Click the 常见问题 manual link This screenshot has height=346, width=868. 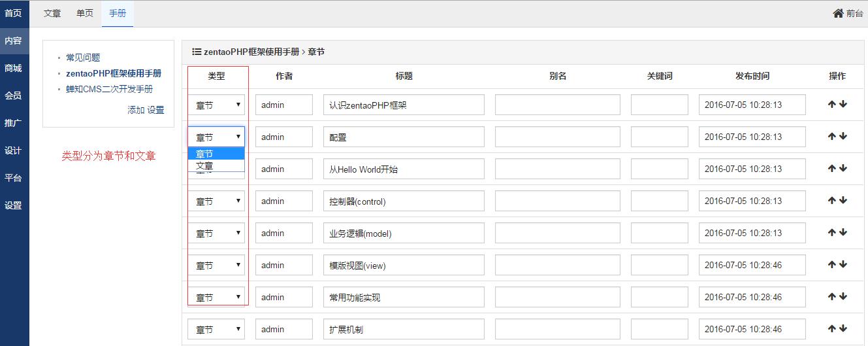83,58
